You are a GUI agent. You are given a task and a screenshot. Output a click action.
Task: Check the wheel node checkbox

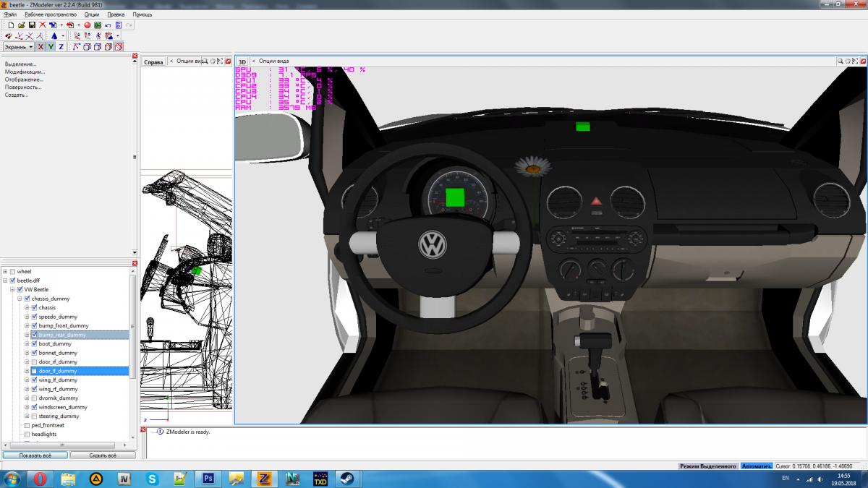point(12,271)
